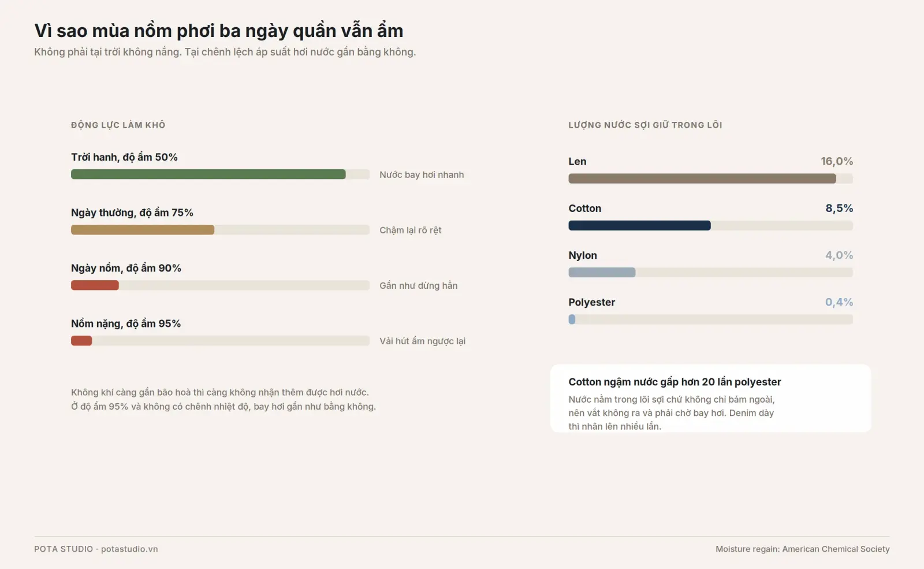Select the 8,5% Cotton value
924x569 pixels.
click(x=839, y=208)
